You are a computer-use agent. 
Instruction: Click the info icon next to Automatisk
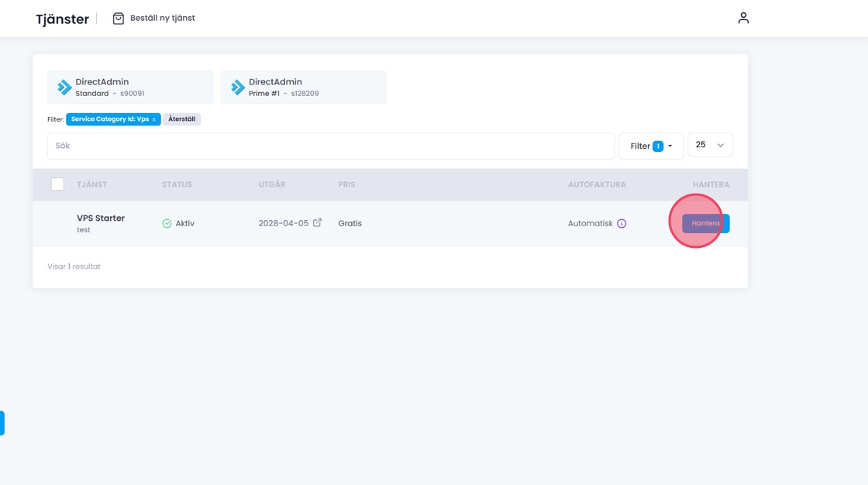pyautogui.click(x=622, y=224)
